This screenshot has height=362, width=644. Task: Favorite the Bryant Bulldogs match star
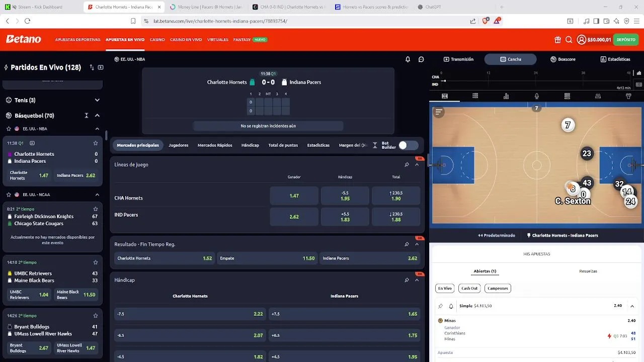click(x=96, y=316)
